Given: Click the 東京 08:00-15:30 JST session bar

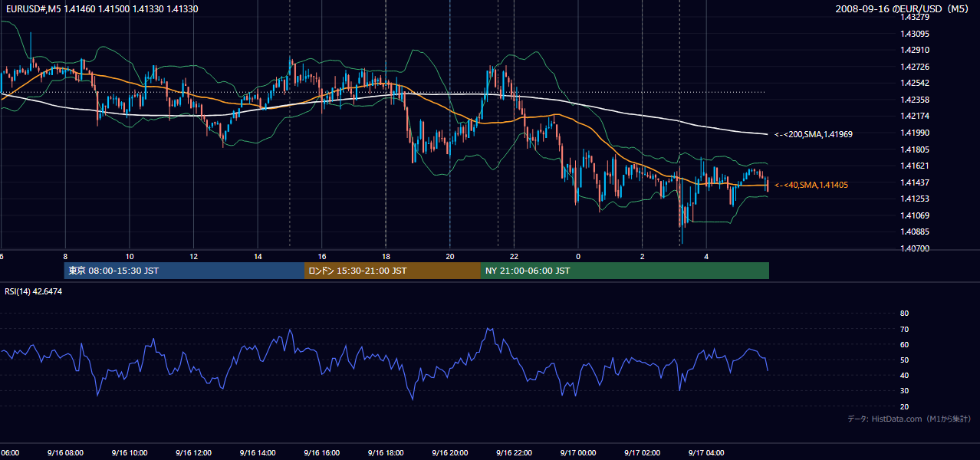Looking at the screenshot, I should 185,271.
